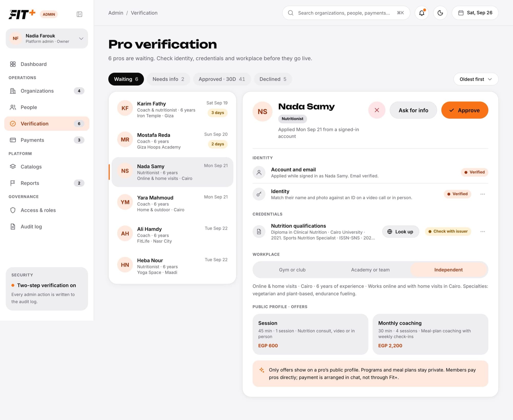The height and width of the screenshot is (420, 513).
Task: Click Account and email Verified badge
Action: 475,172
